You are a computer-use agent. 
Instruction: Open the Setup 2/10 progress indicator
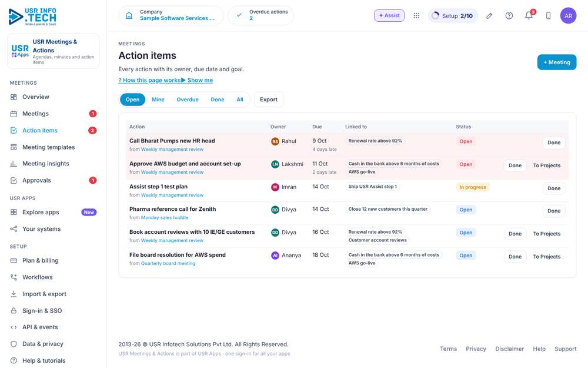(453, 16)
